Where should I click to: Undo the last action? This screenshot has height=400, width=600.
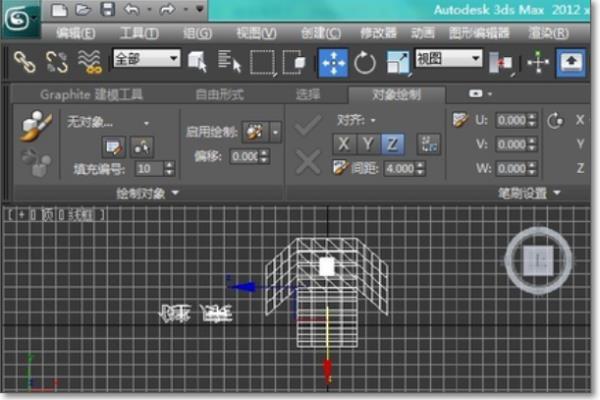coord(132,9)
